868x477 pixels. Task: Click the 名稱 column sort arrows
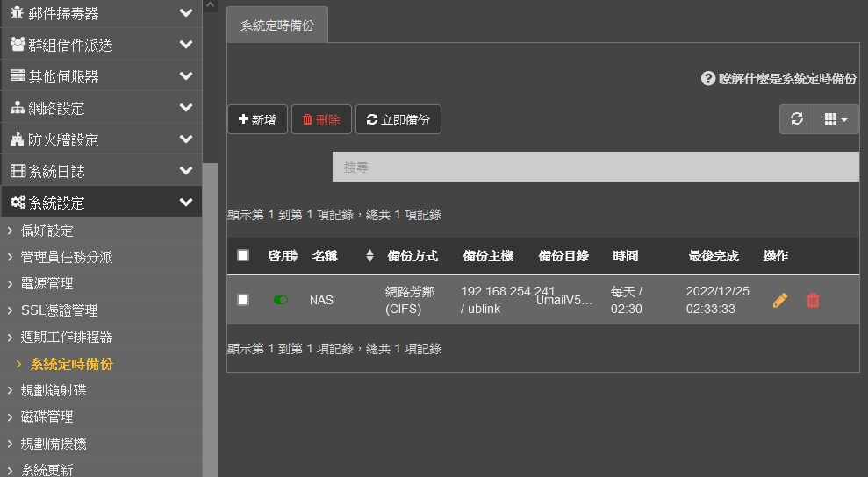pos(369,256)
